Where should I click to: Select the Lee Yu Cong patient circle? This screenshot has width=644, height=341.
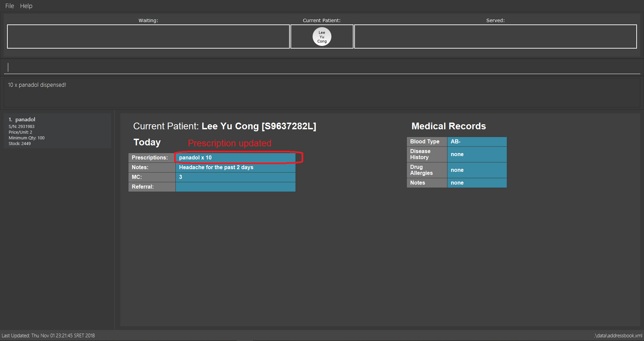pos(322,37)
